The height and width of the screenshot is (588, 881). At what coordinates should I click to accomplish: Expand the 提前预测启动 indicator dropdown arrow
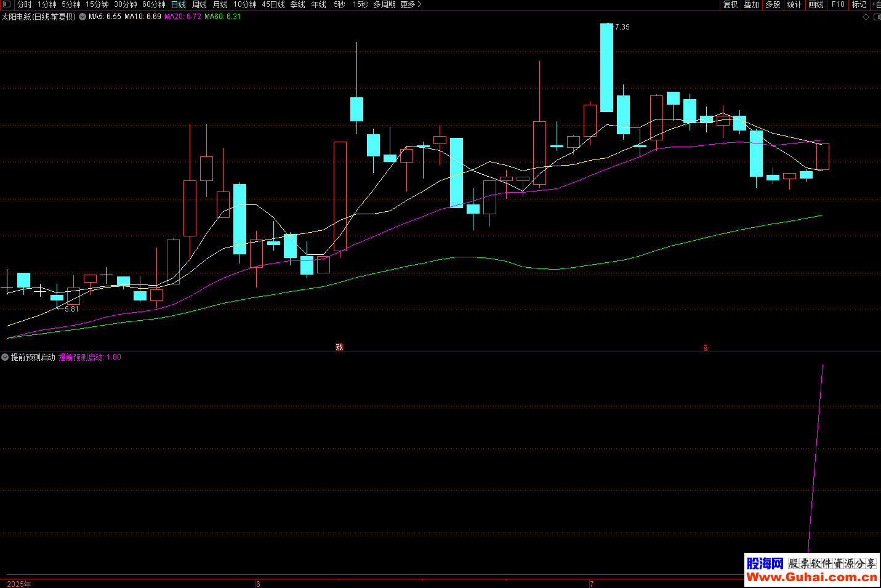pos(5,357)
